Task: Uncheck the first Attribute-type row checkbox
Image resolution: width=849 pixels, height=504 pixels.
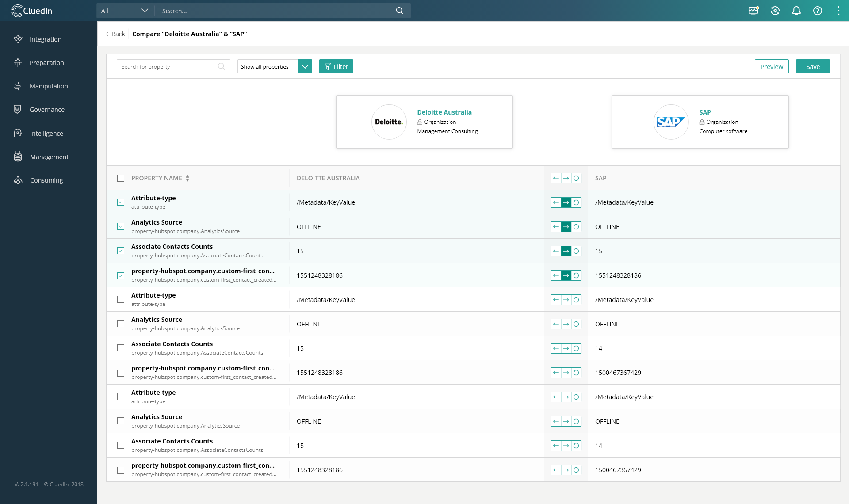Action: pyautogui.click(x=121, y=202)
